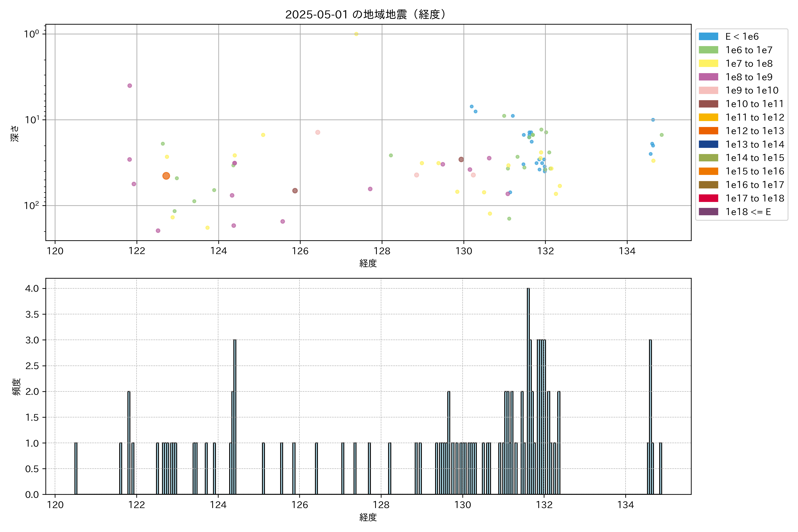
Task: Click the 経度 label under histogram
Action: click(368, 517)
